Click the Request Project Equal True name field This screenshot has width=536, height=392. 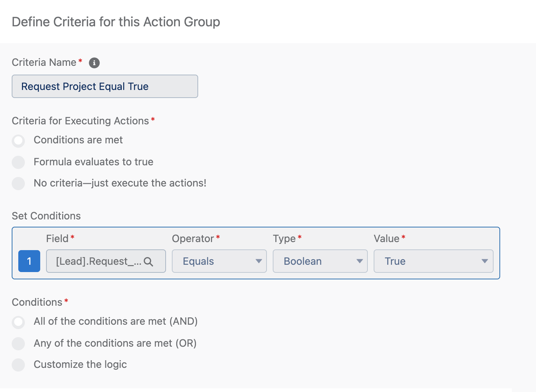coord(105,86)
